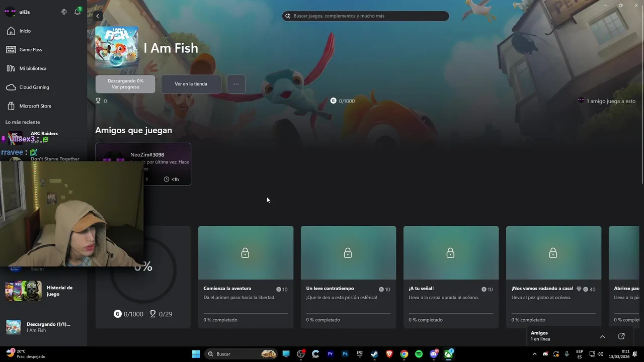Click lock icon on '¡A tu señal!'

[x=450, y=253]
